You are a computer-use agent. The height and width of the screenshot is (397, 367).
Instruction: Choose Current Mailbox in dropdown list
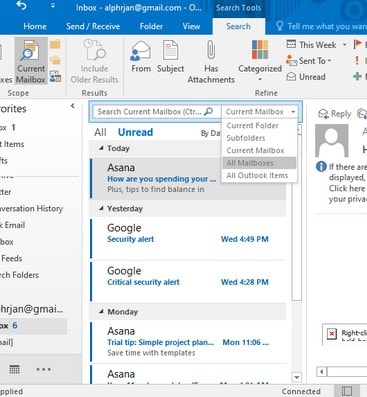click(255, 150)
